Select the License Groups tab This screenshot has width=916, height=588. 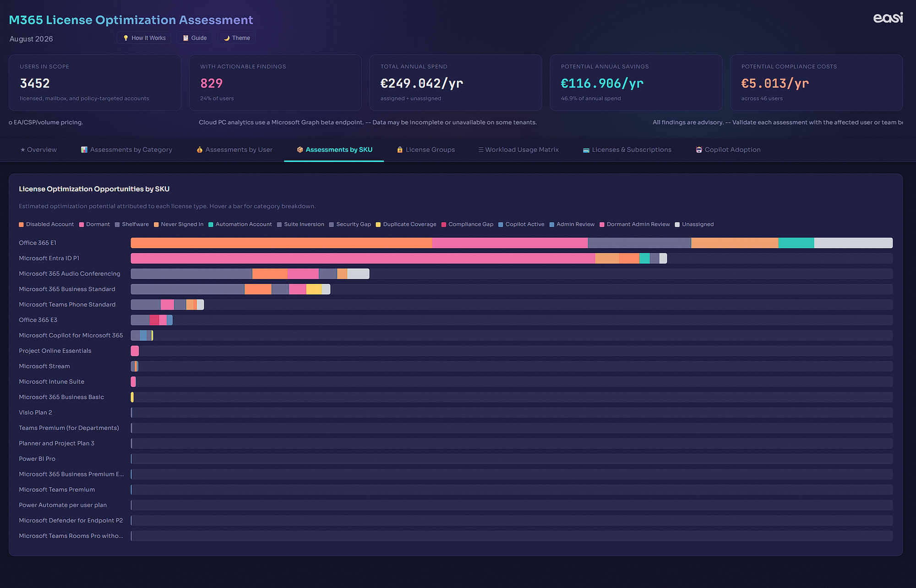click(x=425, y=150)
